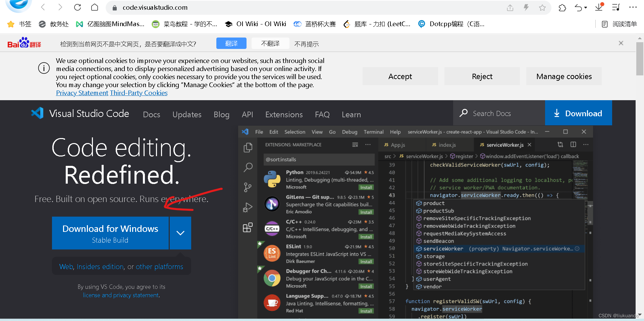The height and width of the screenshot is (321, 644).
Task: Open the FAQ navigation item
Action: point(322,115)
